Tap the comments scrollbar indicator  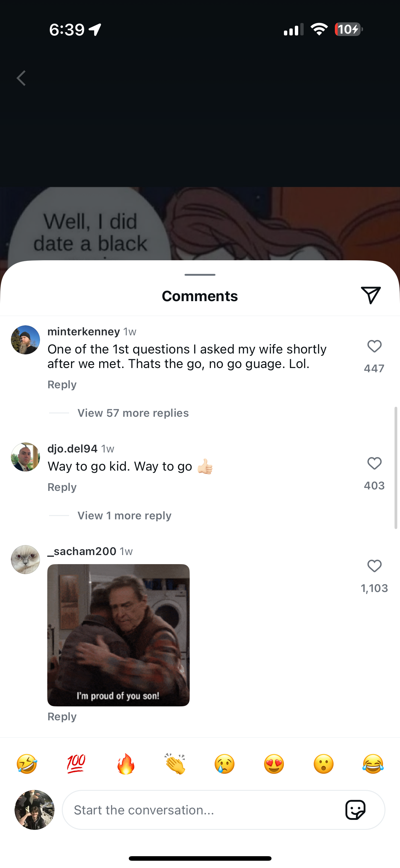click(396, 468)
